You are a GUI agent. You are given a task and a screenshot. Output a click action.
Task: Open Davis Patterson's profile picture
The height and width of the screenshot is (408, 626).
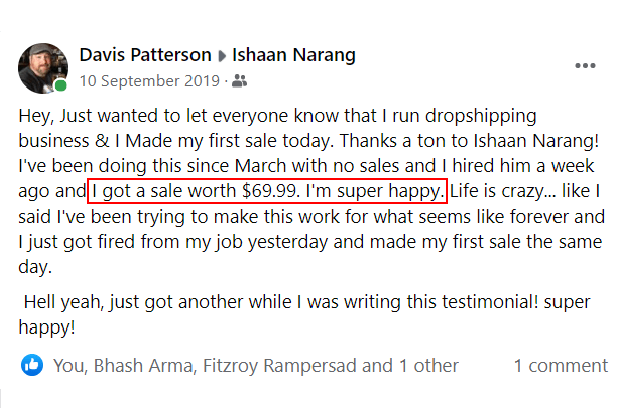click(43, 69)
